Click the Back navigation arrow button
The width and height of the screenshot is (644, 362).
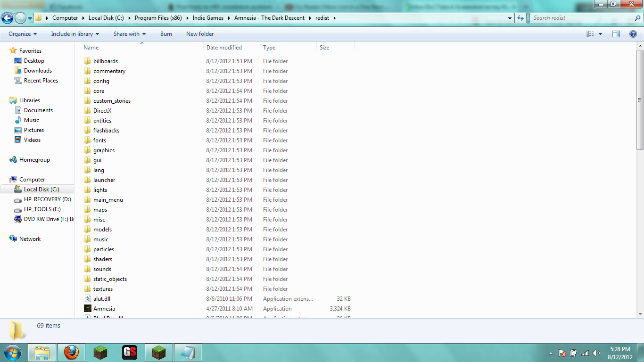[7, 18]
